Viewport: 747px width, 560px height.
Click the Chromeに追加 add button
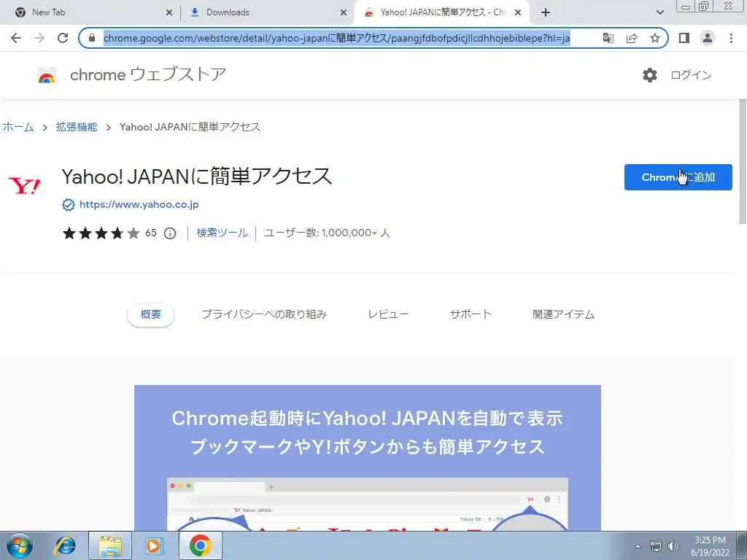point(678,177)
